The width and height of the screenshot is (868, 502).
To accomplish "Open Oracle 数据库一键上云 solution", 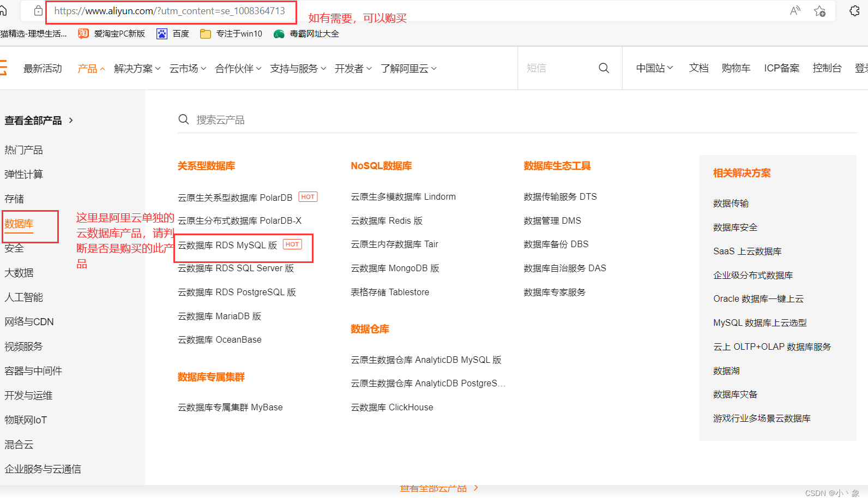I will click(x=758, y=299).
